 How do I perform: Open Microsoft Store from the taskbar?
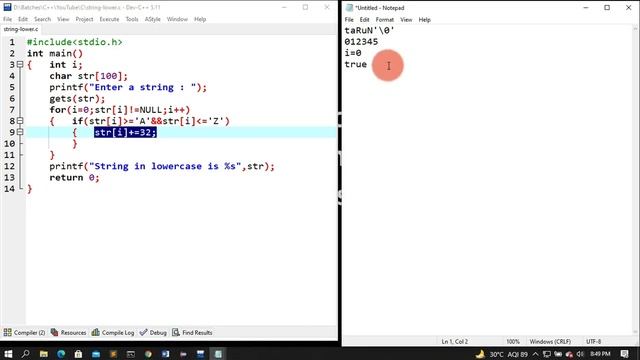click(x=78, y=354)
